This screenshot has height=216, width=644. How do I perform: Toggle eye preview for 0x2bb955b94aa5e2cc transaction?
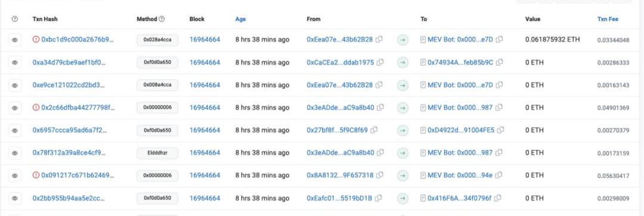[x=15, y=198]
